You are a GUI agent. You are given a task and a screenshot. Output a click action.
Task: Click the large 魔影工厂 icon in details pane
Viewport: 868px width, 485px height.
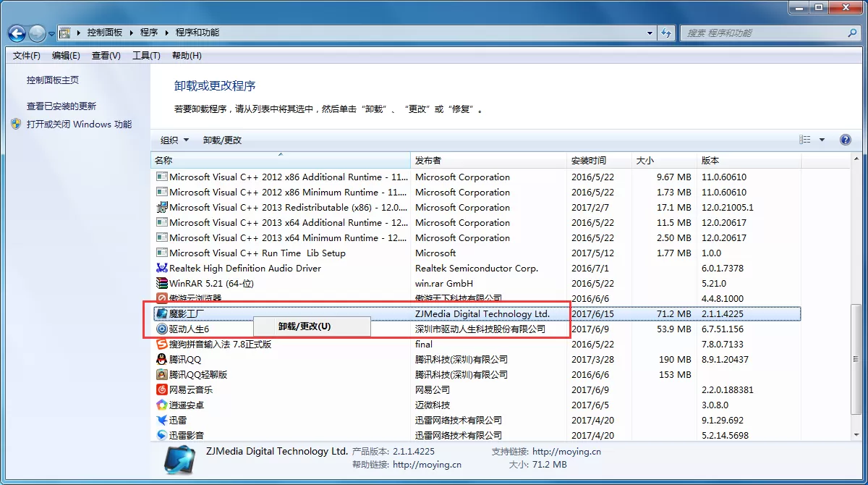(179, 460)
